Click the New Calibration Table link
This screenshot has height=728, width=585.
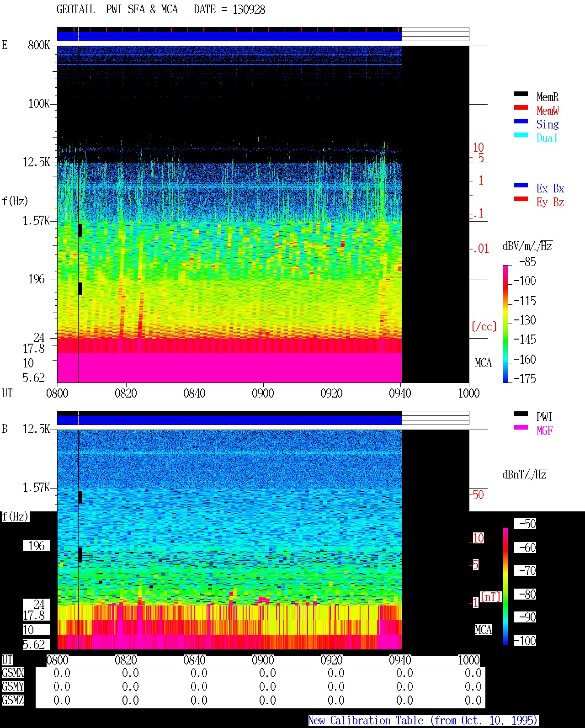coord(423,721)
